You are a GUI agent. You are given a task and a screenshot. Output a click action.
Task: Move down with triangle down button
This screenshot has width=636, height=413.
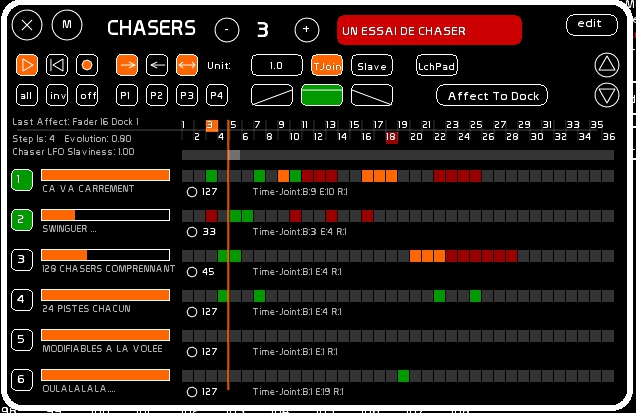pos(607,95)
